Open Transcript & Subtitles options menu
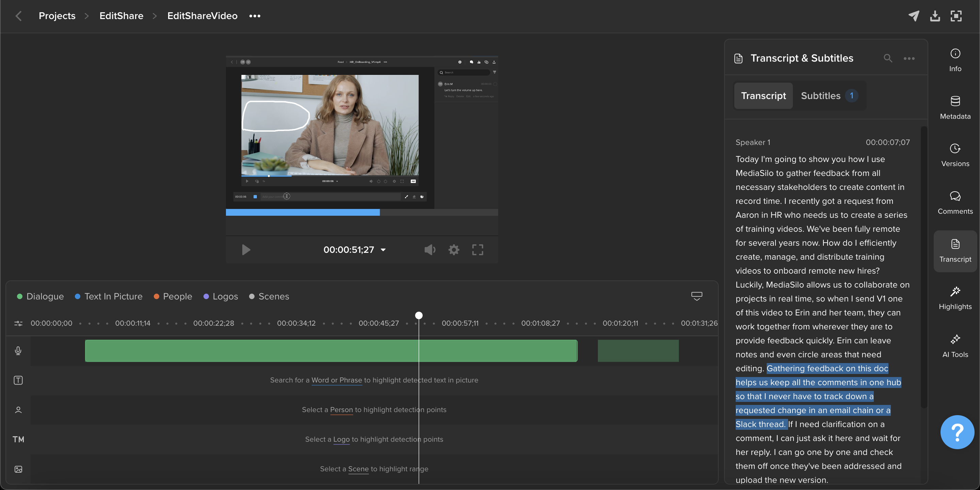The image size is (980, 490). 909,58
